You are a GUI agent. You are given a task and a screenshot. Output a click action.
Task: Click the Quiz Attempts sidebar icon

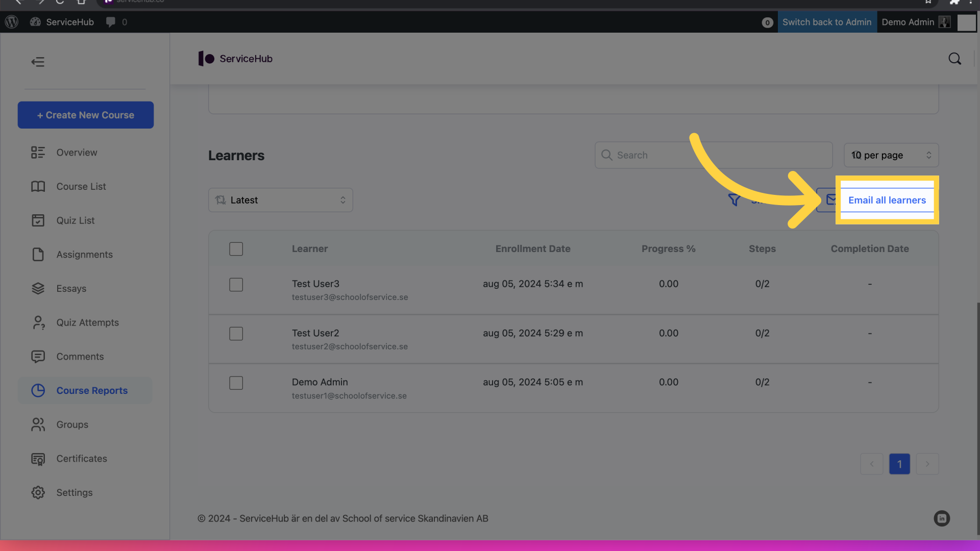[x=38, y=322]
